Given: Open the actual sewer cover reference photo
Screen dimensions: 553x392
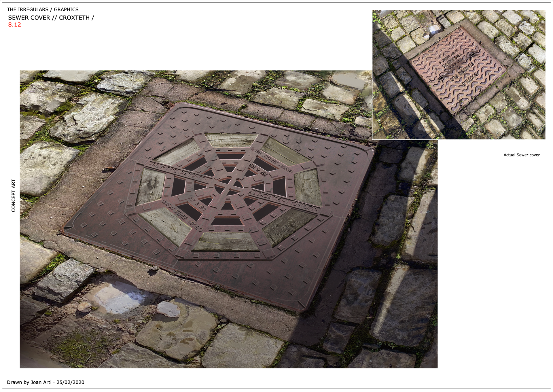Looking at the screenshot, I should pyautogui.click(x=459, y=75).
